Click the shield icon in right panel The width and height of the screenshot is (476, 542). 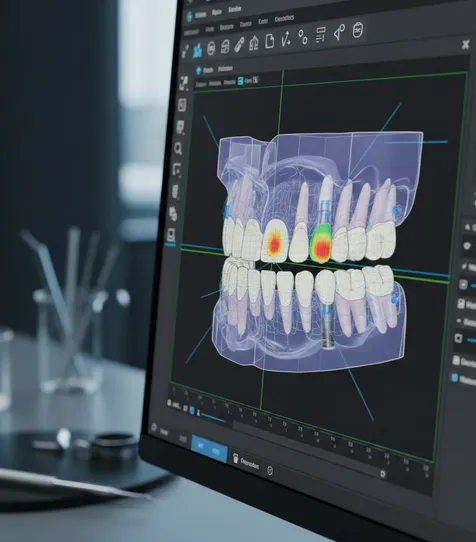[467, 246]
